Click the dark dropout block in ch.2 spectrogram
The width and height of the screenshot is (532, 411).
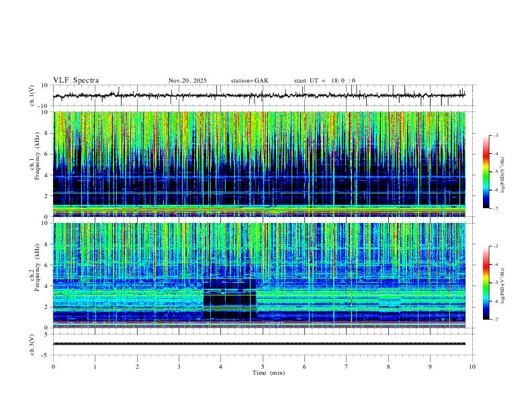point(230,299)
